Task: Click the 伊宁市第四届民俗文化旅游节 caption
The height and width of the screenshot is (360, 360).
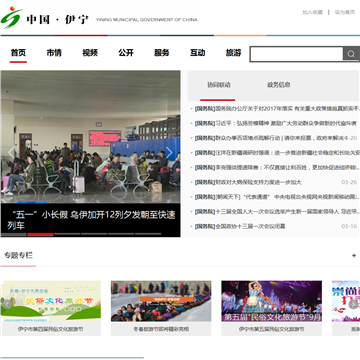Action: (51, 329)
